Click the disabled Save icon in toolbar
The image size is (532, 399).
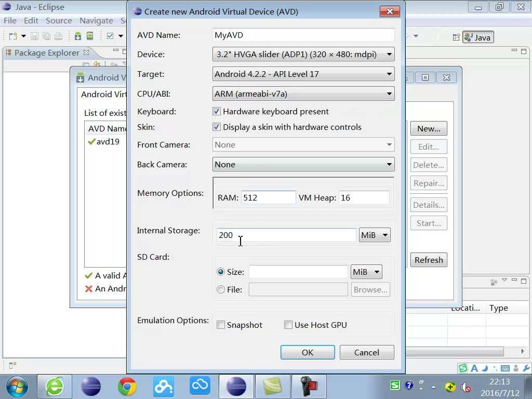point(34,36)
